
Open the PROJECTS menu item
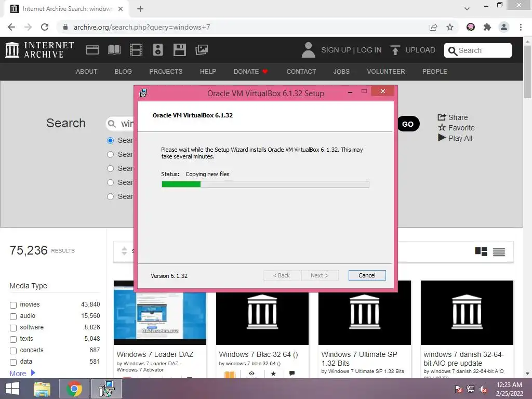point(166,72)
